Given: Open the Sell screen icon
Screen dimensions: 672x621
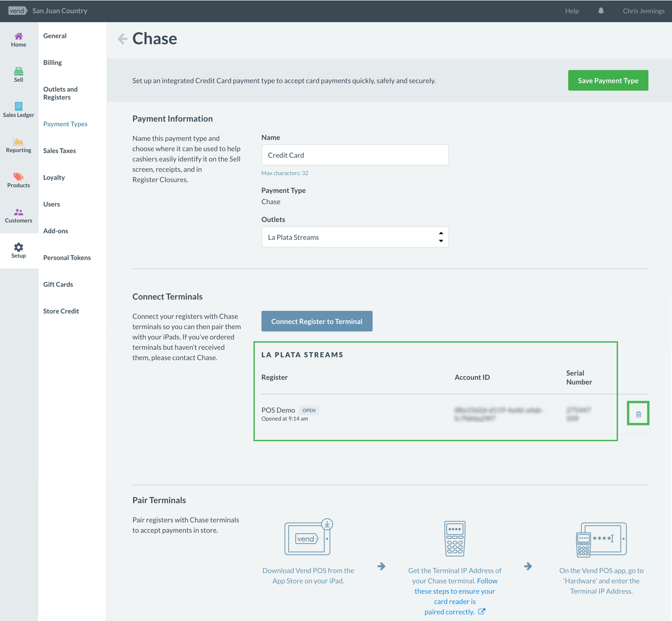Looking at the screenshot, I should click(x=19, y=71).
